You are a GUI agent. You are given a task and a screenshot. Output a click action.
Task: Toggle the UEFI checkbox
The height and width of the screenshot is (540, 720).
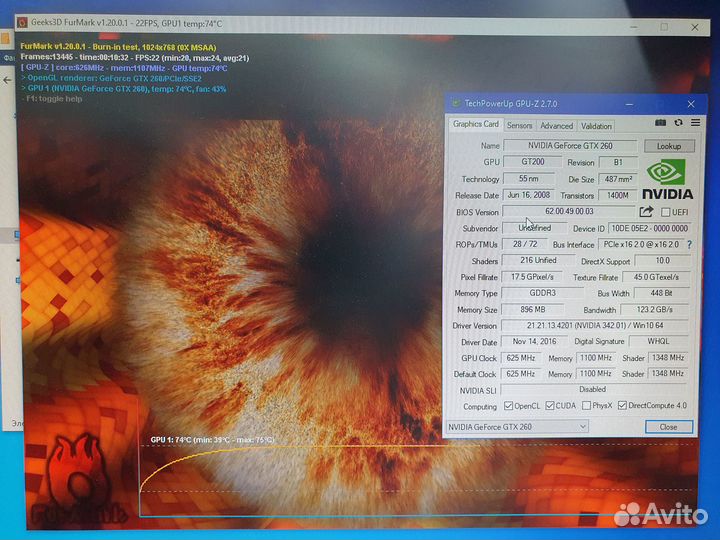(x=665, y=212)
